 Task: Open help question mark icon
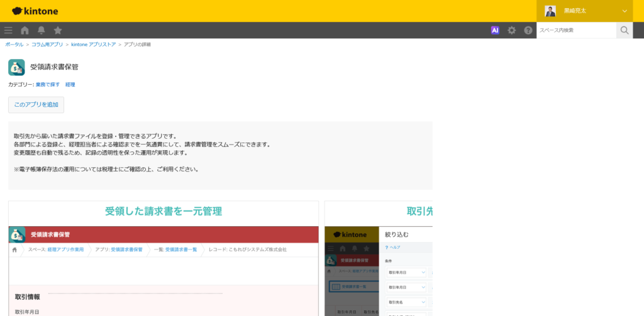[x=528, y=30]
